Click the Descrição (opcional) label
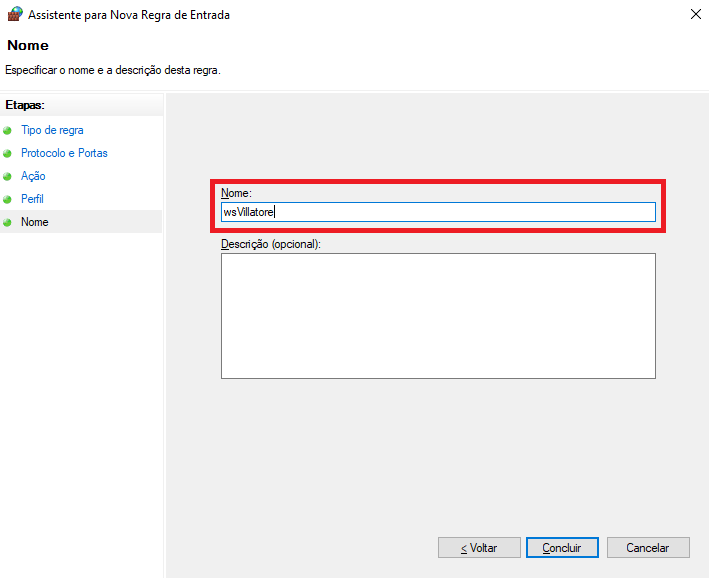The height and width of the screenshot is (578, 709). point(270,244)
